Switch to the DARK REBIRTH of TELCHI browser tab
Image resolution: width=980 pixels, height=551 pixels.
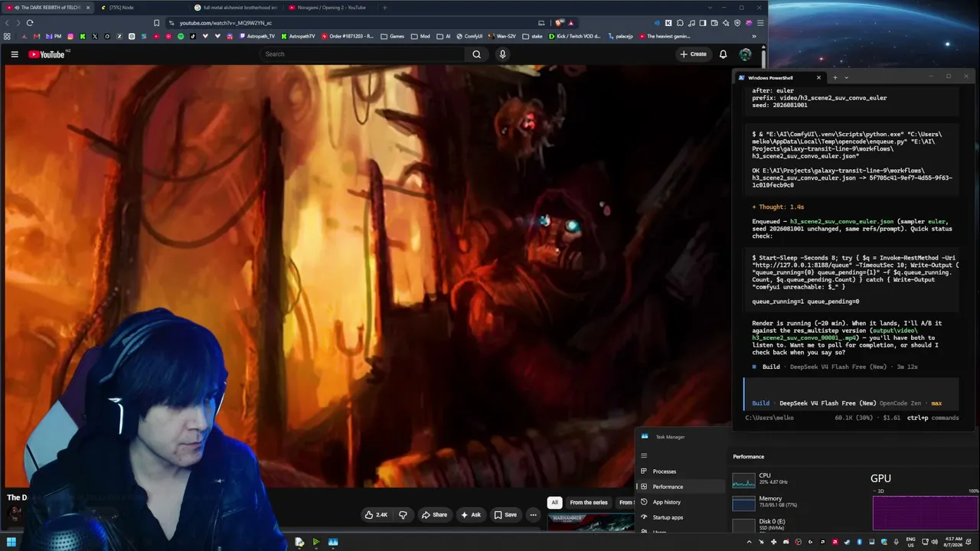pos(47,8)
